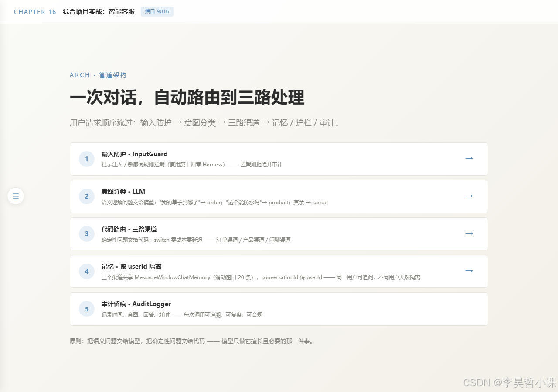Click the arrow icon on the 代码路由 card
Viewport: 558px width, 392px height.
[x=469, y=233]
